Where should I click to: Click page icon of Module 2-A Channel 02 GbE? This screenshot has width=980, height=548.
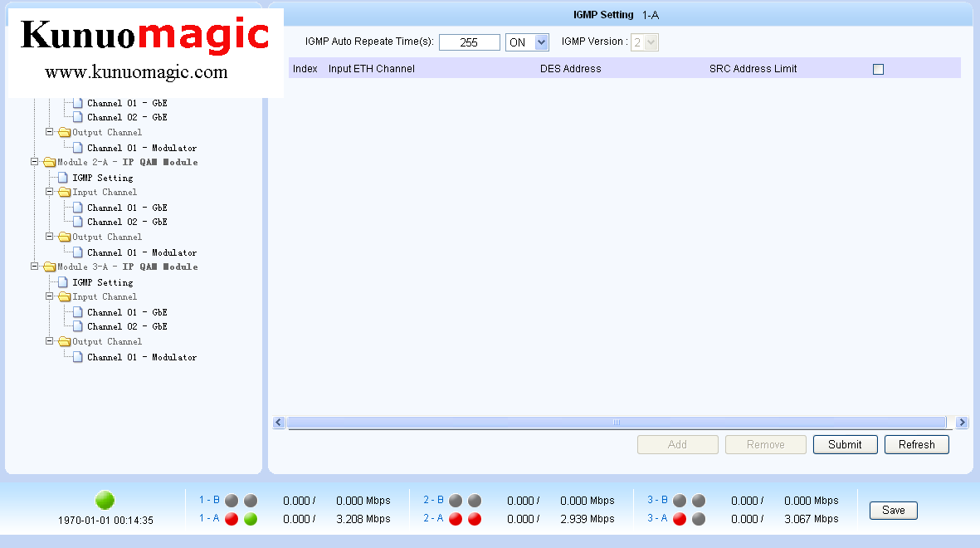point(77,222)
